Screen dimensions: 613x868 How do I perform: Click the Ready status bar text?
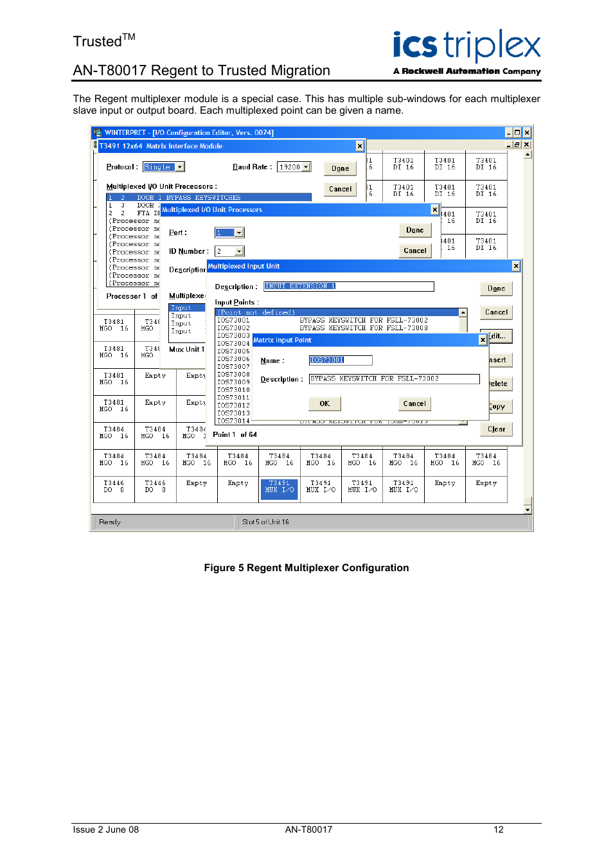(110, 522)
